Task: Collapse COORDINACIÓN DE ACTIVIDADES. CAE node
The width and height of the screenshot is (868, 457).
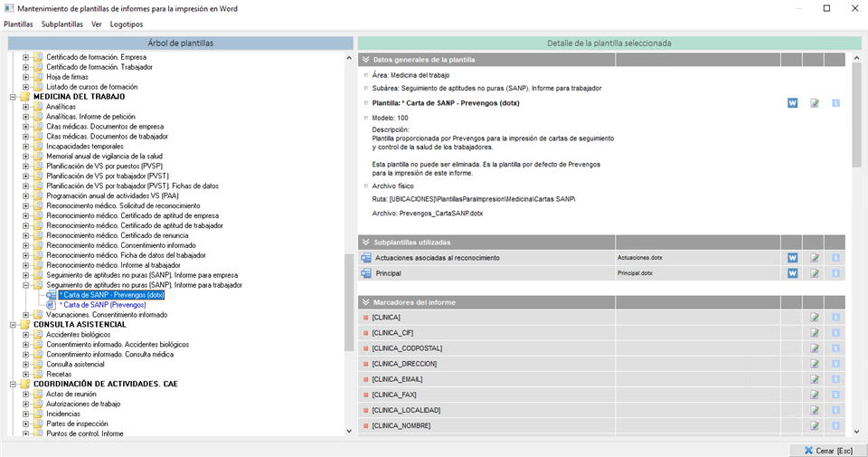Action: 13,384
